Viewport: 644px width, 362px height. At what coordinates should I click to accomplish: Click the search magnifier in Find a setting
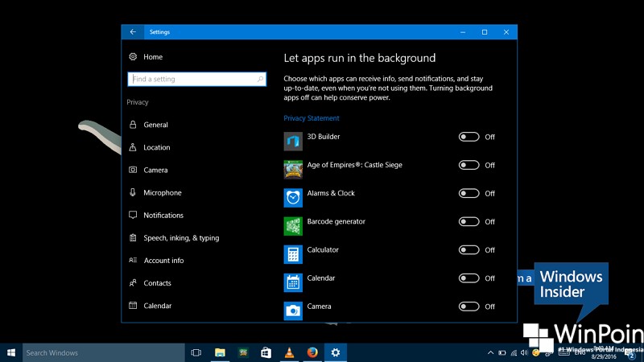tap(260, 79)
